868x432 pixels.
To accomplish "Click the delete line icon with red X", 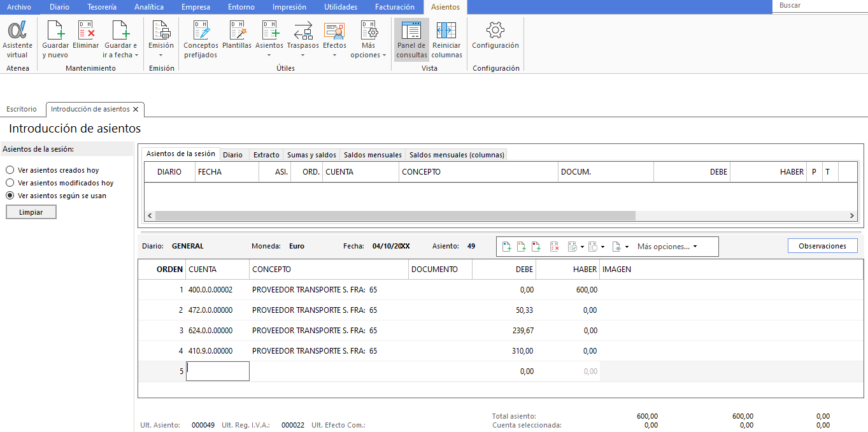I will tap(555, 247).
